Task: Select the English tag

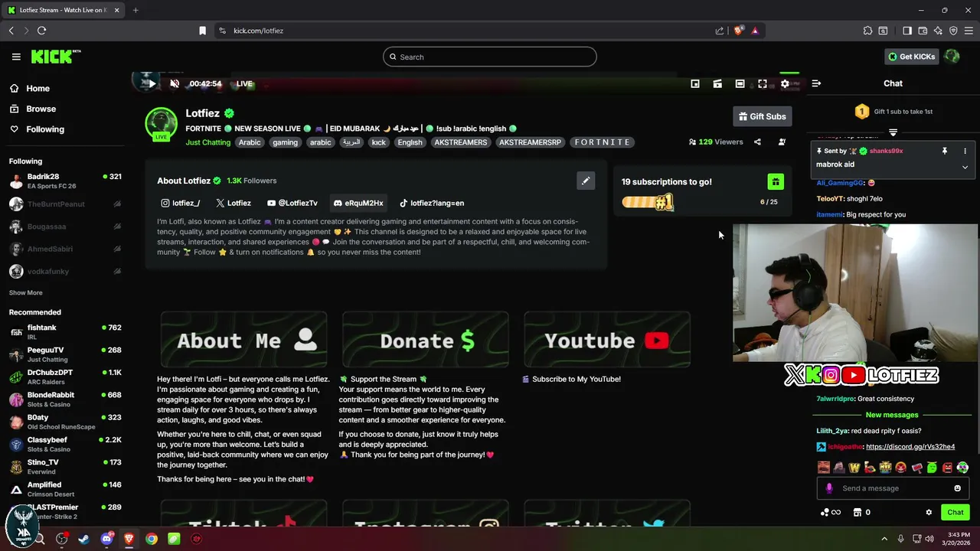Action: 410,142
